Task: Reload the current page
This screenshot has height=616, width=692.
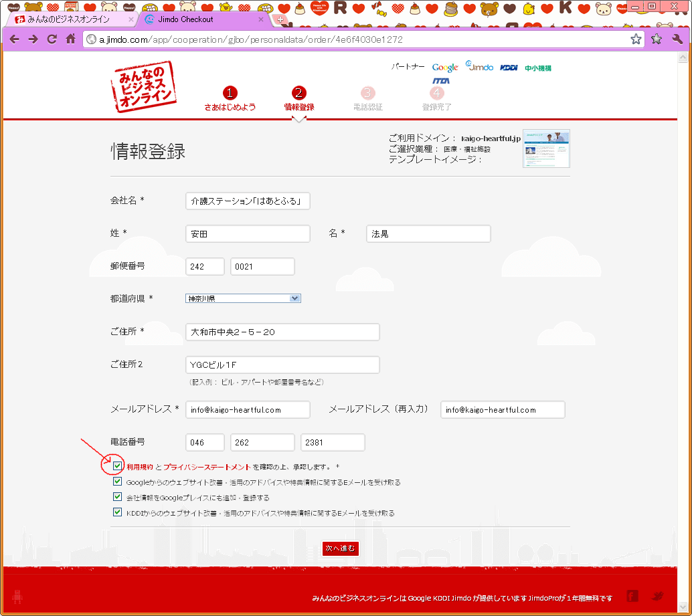Action: (x=52, y=39)
